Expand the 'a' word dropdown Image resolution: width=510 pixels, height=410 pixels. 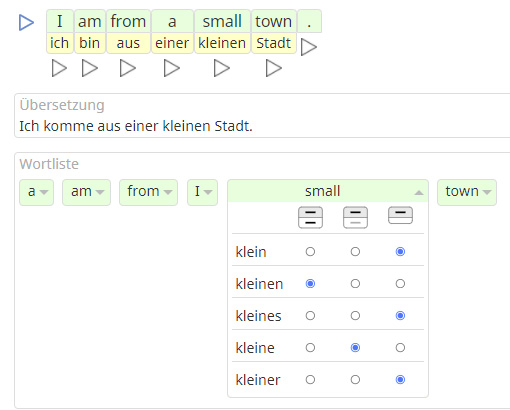point(36,192)
